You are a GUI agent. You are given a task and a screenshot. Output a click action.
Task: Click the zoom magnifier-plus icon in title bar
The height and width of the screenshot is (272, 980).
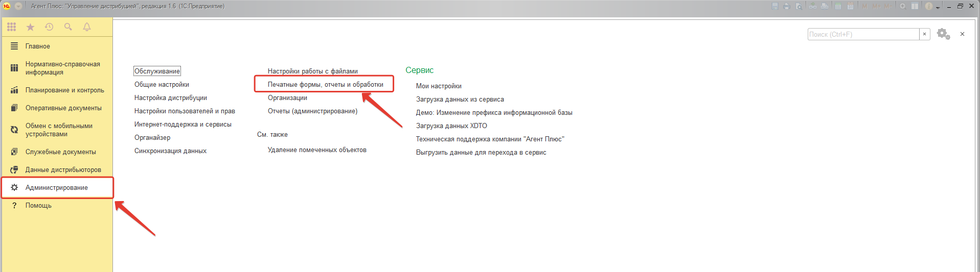[903, 6]
